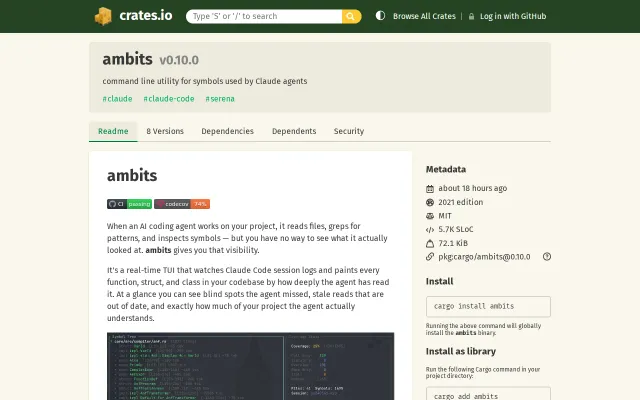Copy the cargo install ambits command
The image size is (640, 400).
tap(488, 307)
